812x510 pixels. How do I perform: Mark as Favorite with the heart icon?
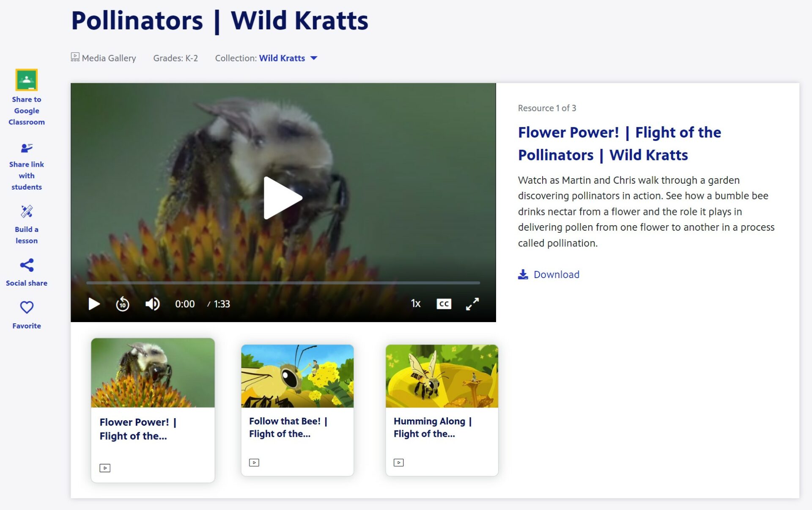pyautogui.click(x=27, y=307)
